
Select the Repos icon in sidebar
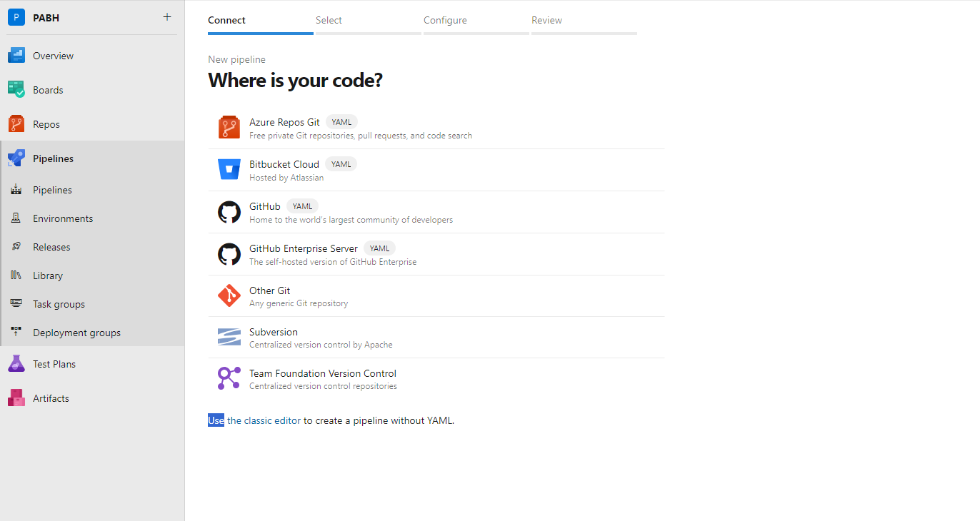point(16,123)
